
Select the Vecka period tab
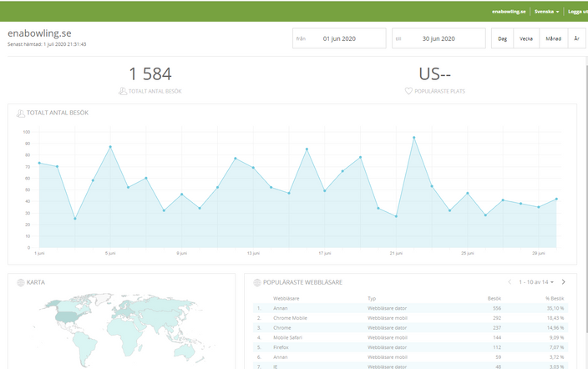pyautogui.click(x=526, y=38)
